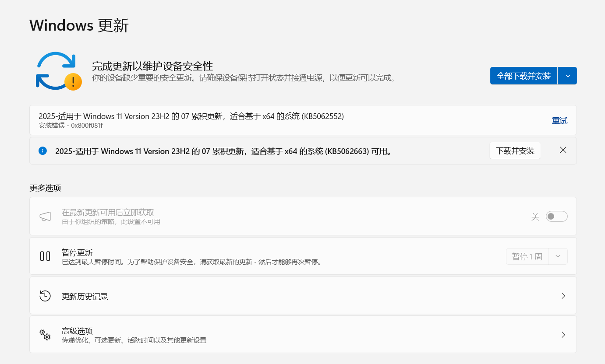
Task: Click the 已达到最大暂停时间 description text
Action: [x=191, y=262]
